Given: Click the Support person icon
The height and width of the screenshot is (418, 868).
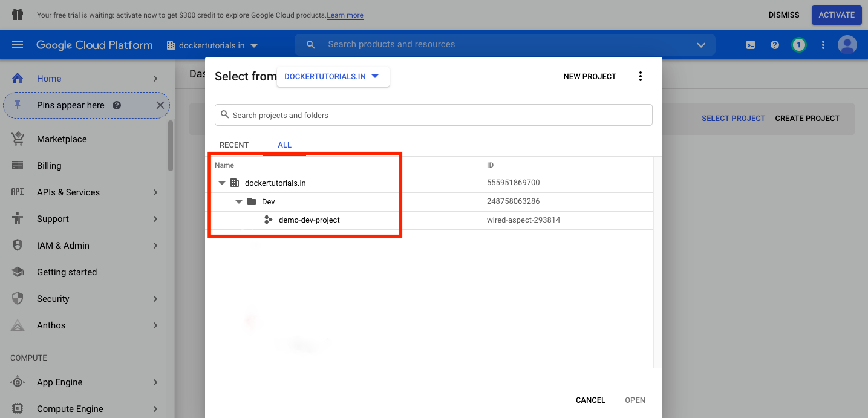Looking at the screenshot, I should (x=18, y=219).
